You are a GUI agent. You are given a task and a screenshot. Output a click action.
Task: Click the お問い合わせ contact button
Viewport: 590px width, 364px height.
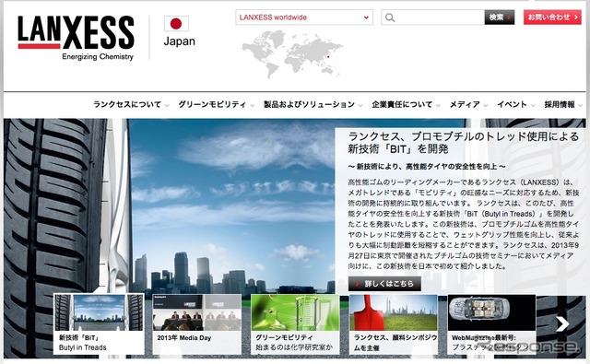(552, 18)
